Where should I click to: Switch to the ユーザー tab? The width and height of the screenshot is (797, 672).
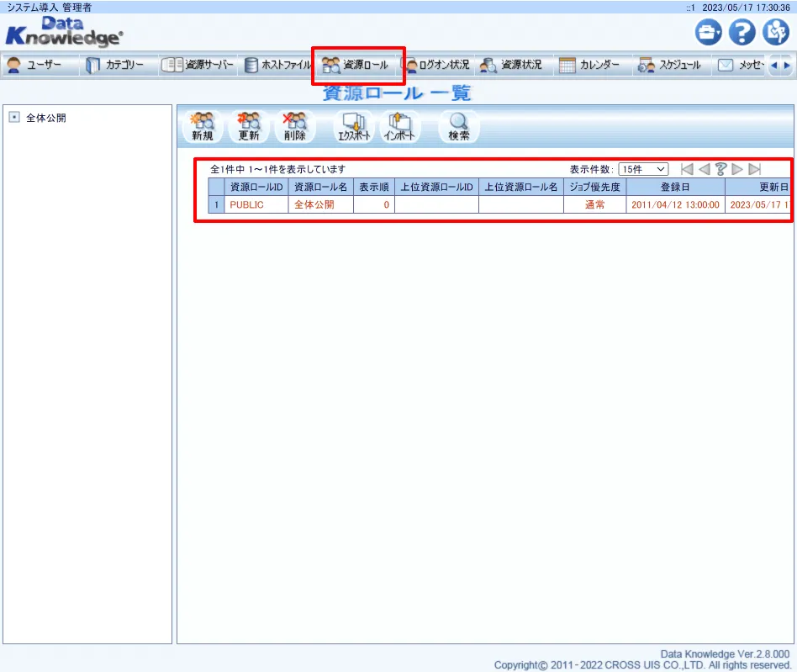pyautogui.click(x=35, y=65)
